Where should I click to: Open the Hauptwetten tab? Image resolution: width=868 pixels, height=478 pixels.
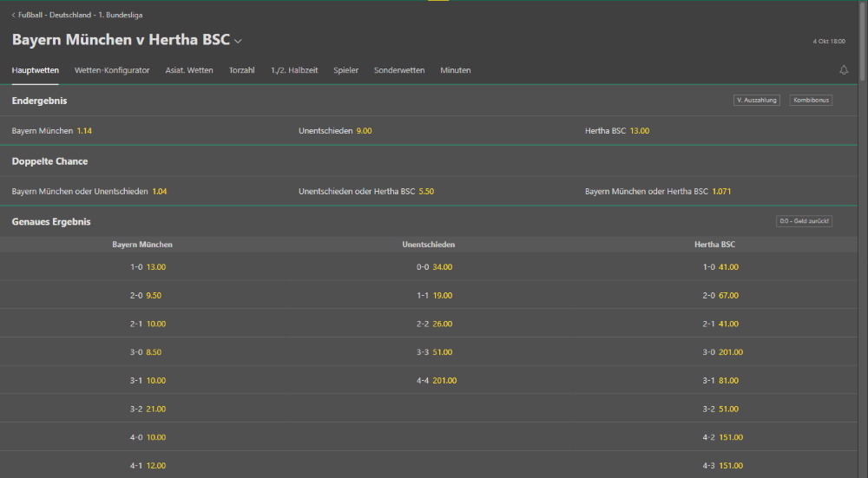click(36, 70)
